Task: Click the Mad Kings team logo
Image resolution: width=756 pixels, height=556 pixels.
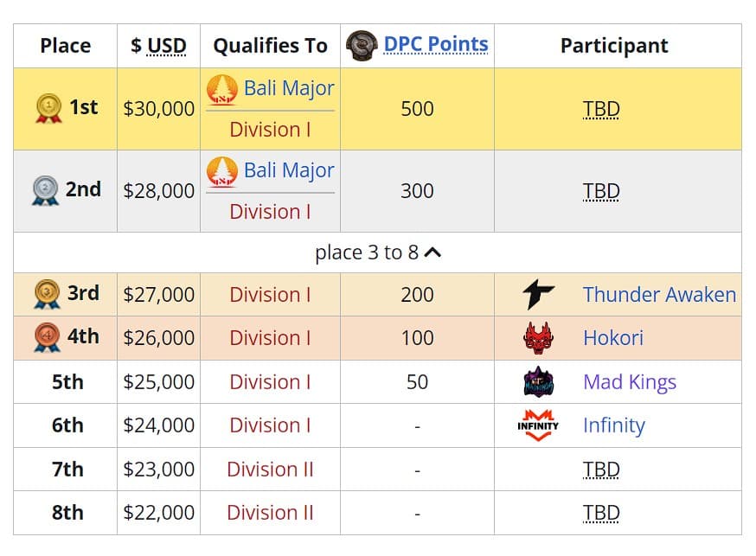Action: [539, 382]
